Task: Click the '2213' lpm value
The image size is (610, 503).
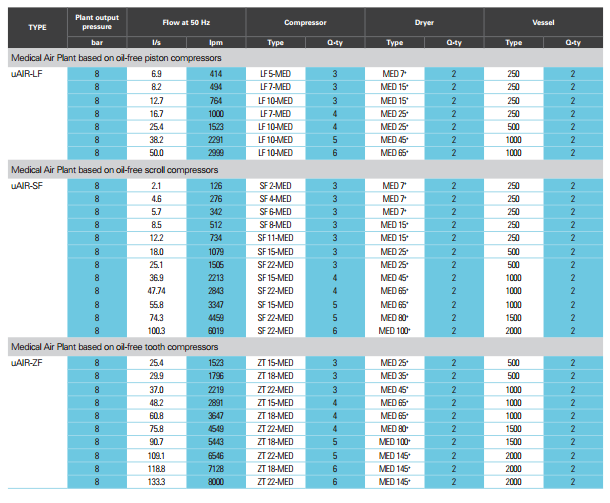Action: [x=216, y=278]
